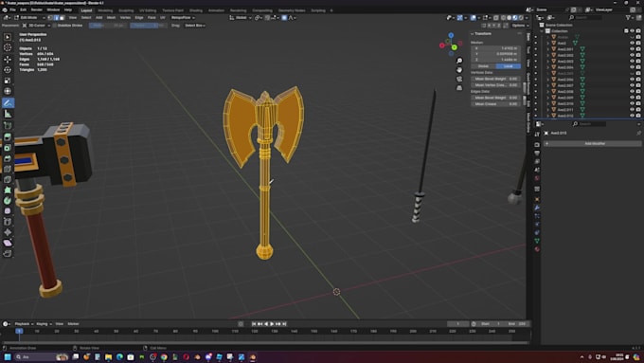Toggle camera view icon in viewport
The height and width of the screenshot is (363, 644).
tap(459, 79)
